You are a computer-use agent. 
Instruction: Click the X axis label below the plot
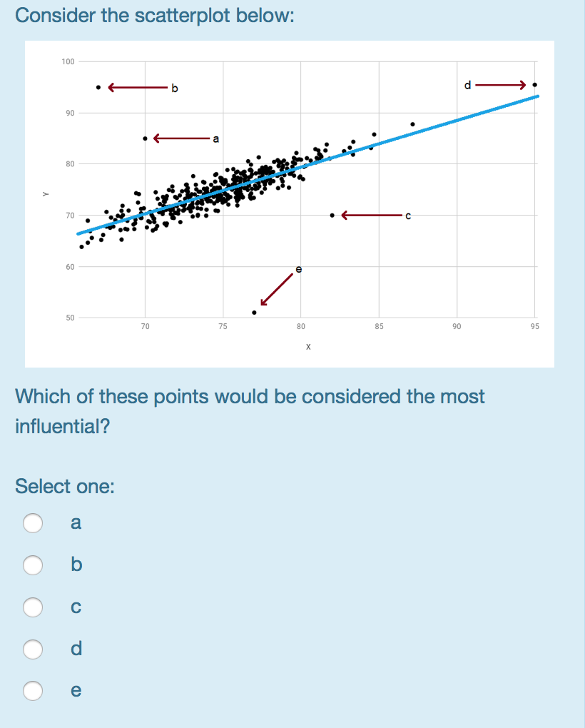click(x=307, y=346)
